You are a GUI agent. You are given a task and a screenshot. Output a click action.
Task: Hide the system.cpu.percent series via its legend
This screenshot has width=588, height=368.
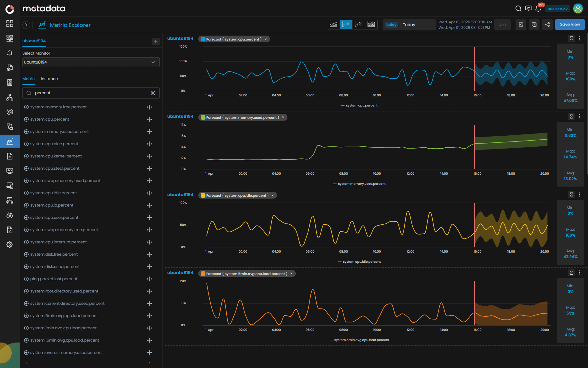[x=359, y=105]
